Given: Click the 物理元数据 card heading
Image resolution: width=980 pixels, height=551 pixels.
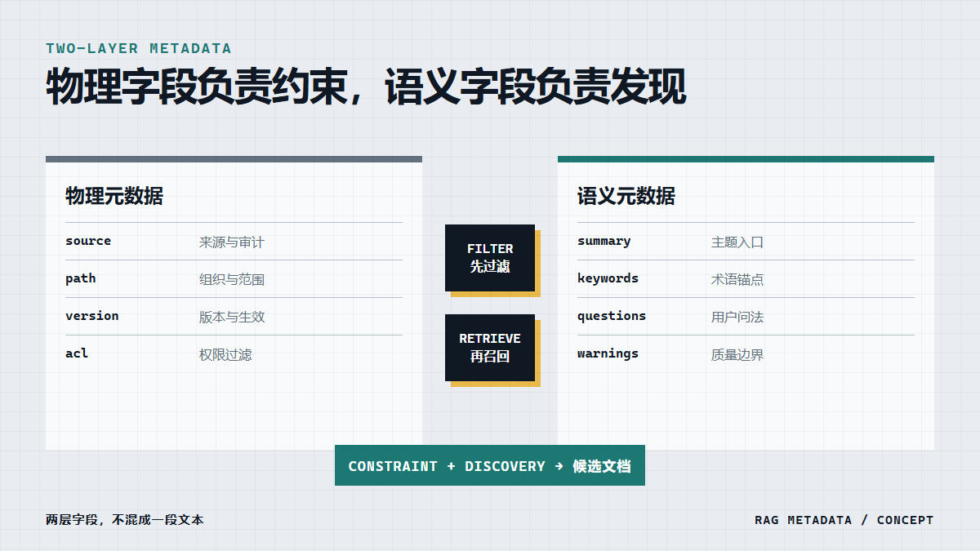Looking at the screenshot, I should (114, 196).
